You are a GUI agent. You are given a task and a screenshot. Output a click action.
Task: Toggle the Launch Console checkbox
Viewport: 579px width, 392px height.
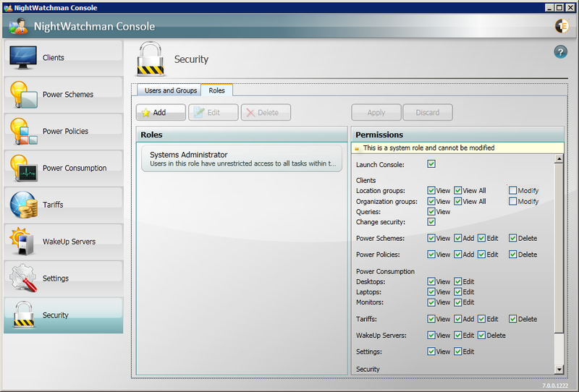point(431,164)
